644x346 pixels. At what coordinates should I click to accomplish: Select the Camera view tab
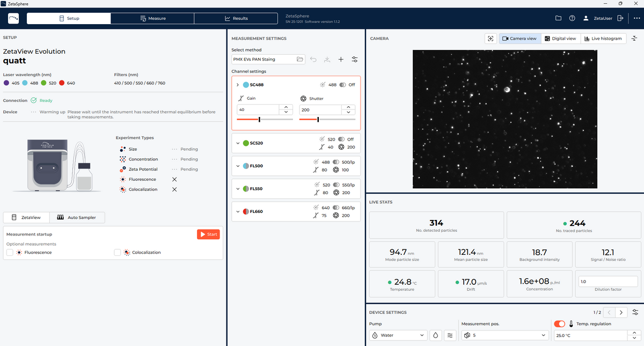coord(519,39)
